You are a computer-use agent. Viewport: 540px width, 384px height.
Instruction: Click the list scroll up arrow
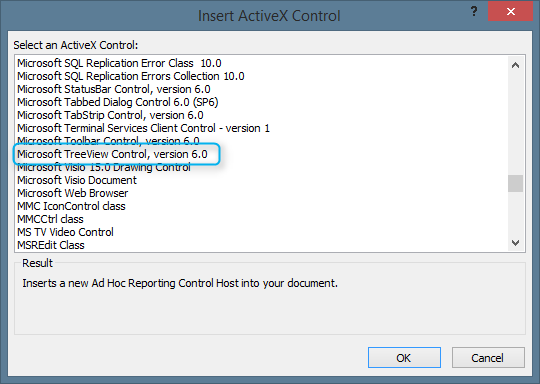coord(515,65)
